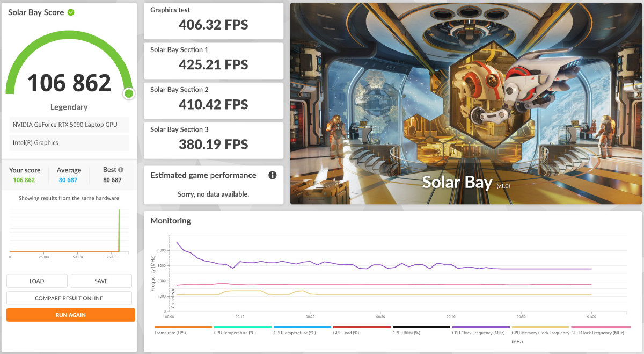Image resolution: width=644 pixels, height=354 pixels.
Task: Click the score gauge end marker dot
Action: pyautogui.click(x=129, y=93)
